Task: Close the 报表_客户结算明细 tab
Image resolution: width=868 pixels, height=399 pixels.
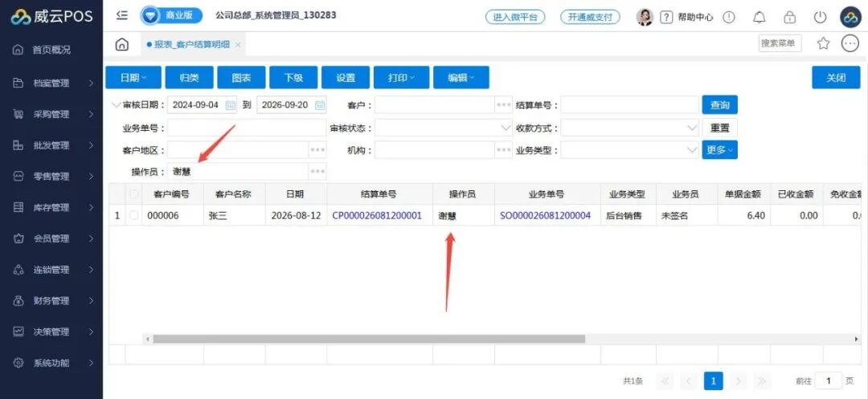Action: tap(238, 45)
